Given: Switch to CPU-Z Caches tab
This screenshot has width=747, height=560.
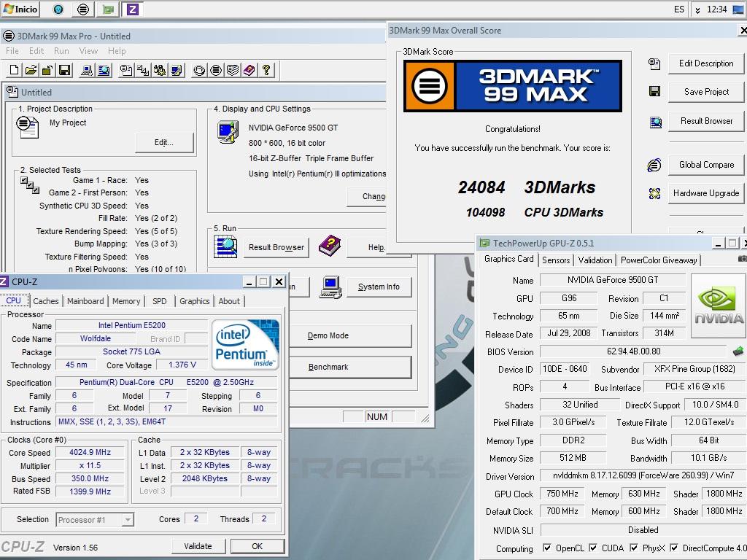Looking at the screenshot, I should [x=46, y=301].
